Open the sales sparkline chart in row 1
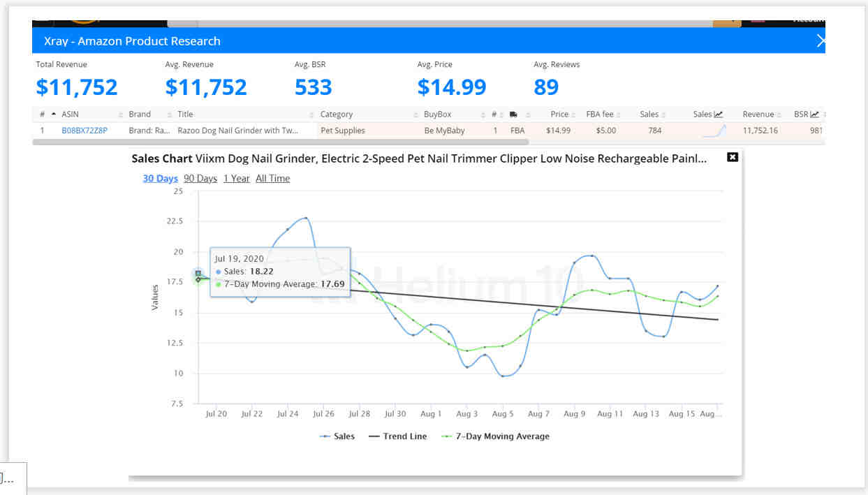The height and width of the screenshot is (495, 868). [714, 131]
